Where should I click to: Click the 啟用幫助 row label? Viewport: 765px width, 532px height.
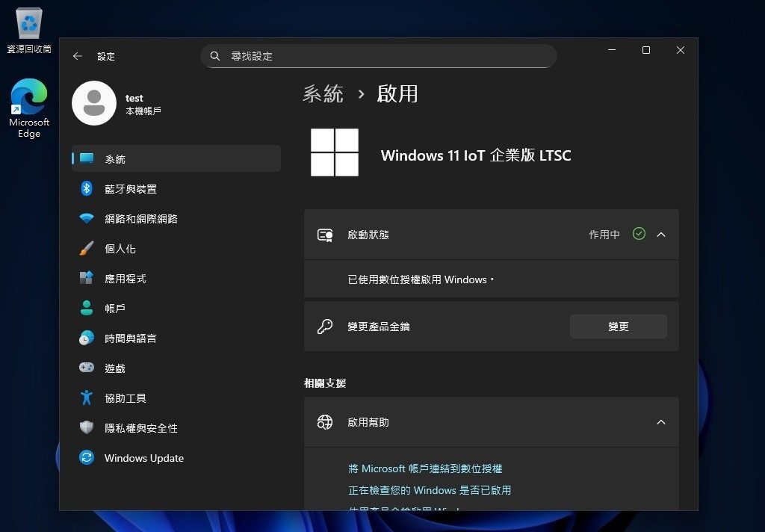368,422
